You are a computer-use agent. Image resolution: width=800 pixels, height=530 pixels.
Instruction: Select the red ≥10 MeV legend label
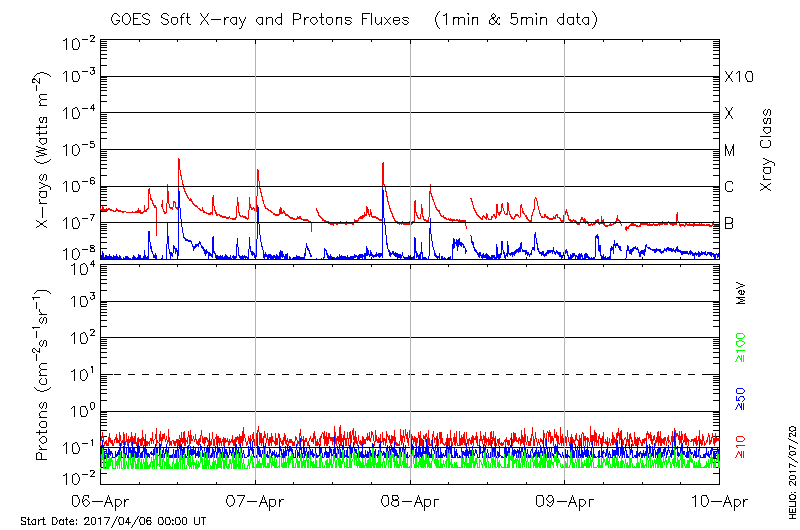point(741,447)
